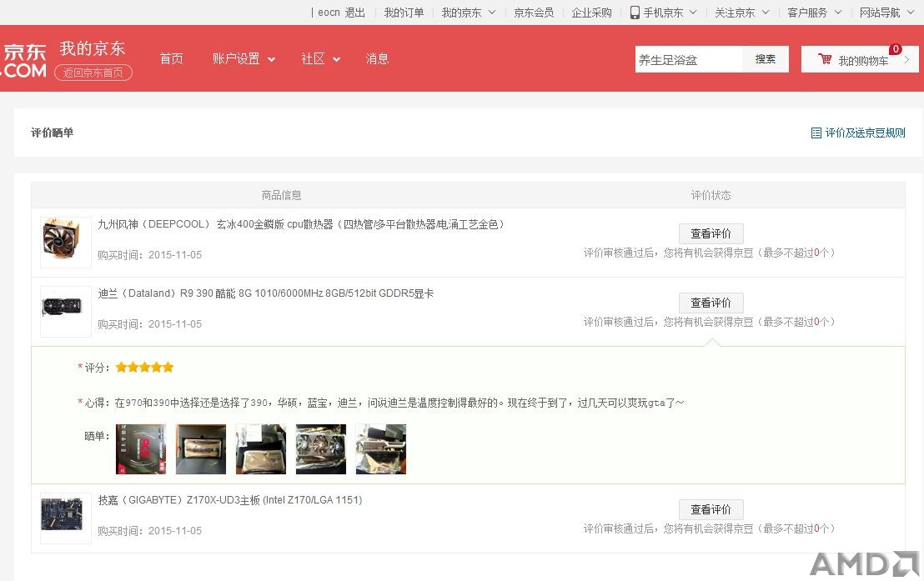View review for DEEPCOOL cooler via 查看评价
This screenshot has height=581, width=924.
point(711,233)
